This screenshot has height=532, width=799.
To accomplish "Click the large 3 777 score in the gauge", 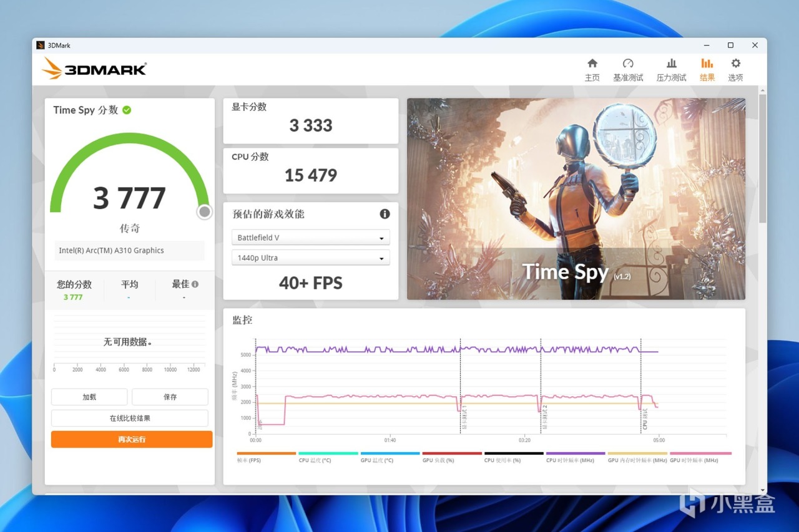I will [x=129, y=198].
